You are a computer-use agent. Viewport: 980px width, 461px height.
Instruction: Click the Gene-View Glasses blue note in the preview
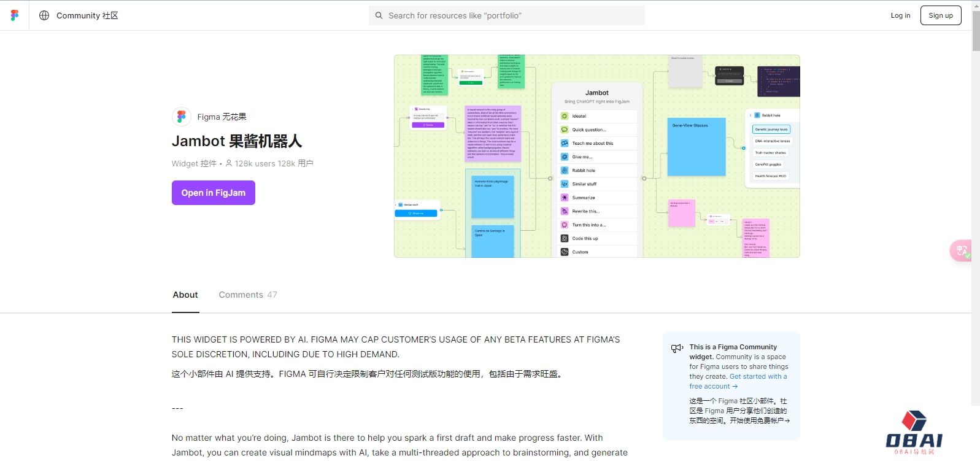[696, 147]
